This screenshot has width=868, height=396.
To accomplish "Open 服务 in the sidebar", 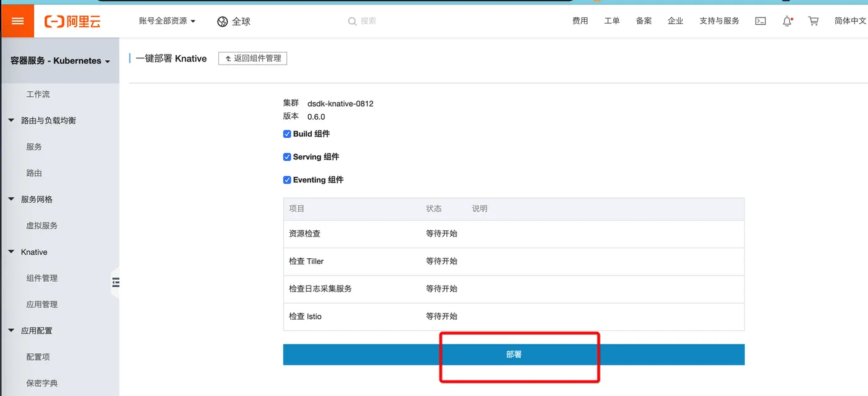I will click(x=34, y=147).
